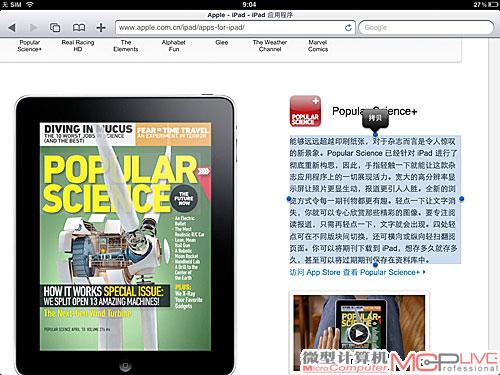Viewport: 500px width, 375px height.
Task: Choose the Alphabet Fun app tab
Action: (174, 46)
